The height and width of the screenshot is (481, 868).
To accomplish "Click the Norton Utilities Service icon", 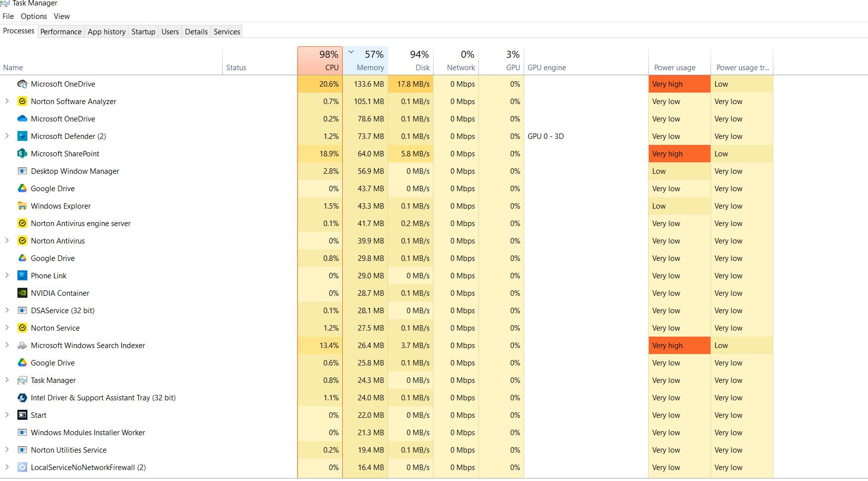I will coord(22,450).
